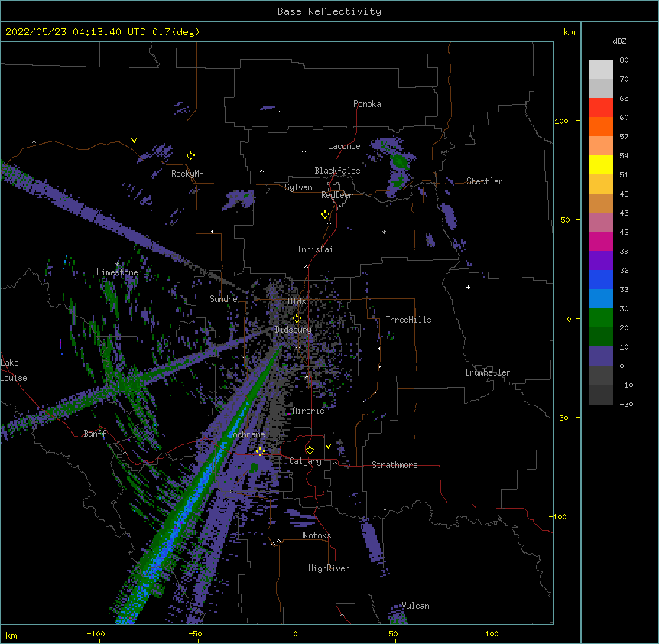
Task: Select the green 30-20 dBZ legend swatch
Action: (x=601, y=318)
